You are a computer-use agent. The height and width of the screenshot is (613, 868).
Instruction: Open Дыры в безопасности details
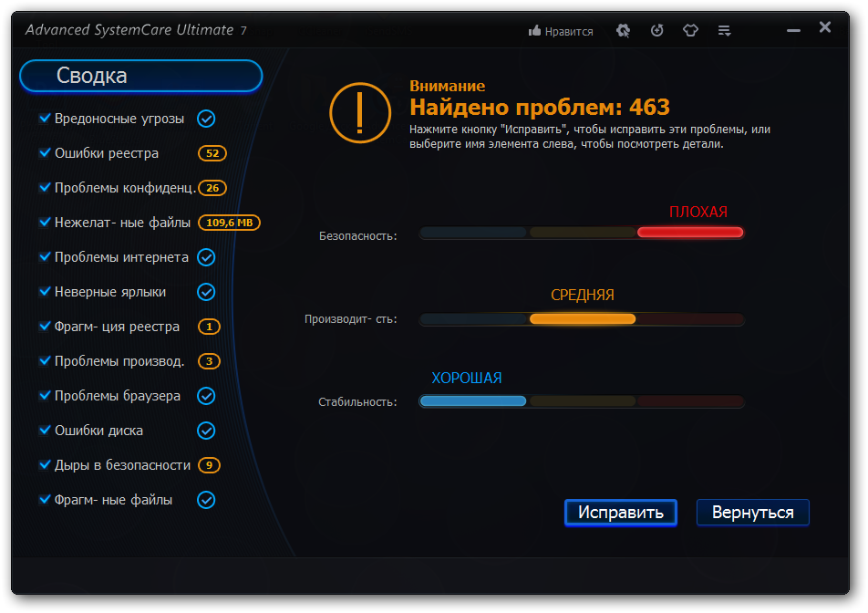click(x=122, y=465)
